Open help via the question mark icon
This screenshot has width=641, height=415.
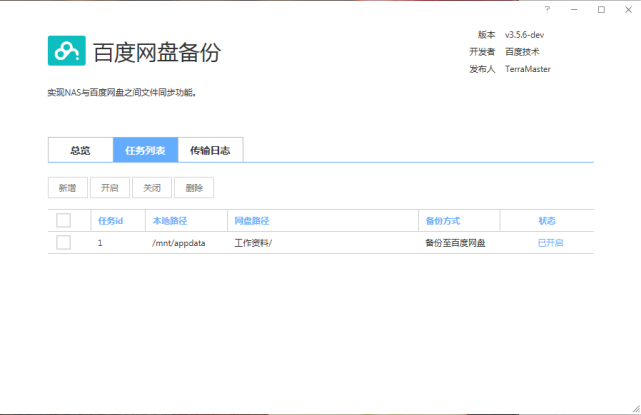[x=547, y=9]
